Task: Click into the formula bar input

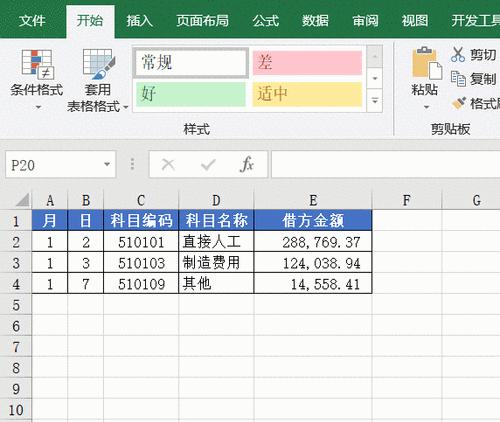Action: click(x=386, y=164)
